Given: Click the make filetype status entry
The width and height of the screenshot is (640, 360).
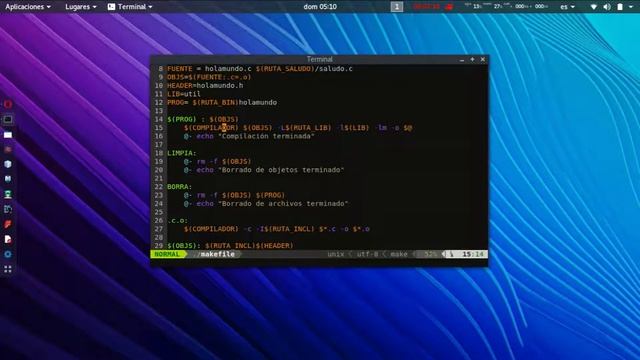Looking at the screenshot, I should click(x=399, y=254).
